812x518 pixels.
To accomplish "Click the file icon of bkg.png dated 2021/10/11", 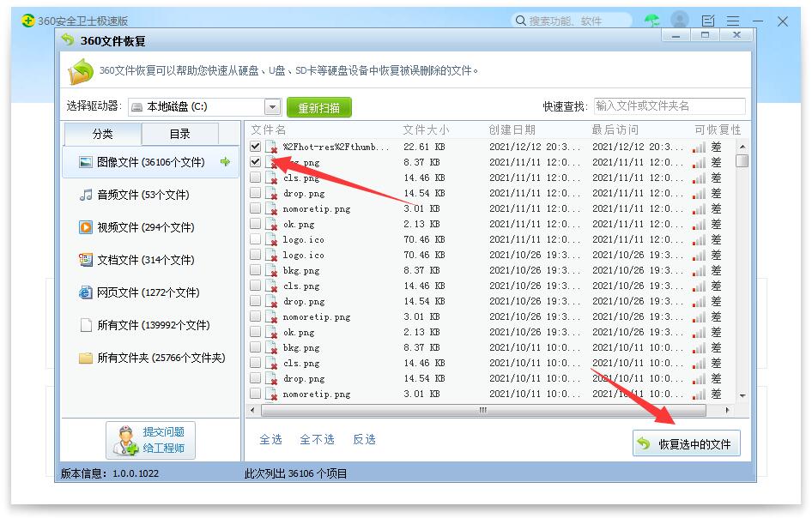I will pos(271,347).
